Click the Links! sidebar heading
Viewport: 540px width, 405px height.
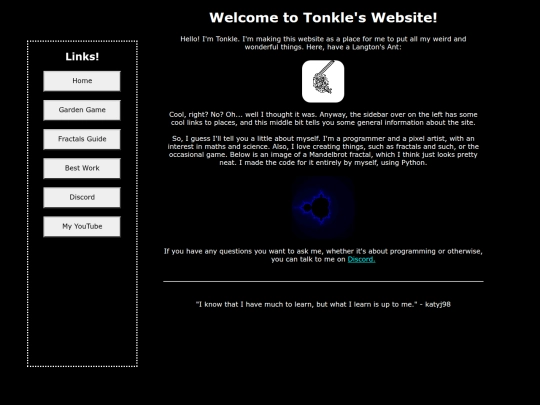coord(82,56)
